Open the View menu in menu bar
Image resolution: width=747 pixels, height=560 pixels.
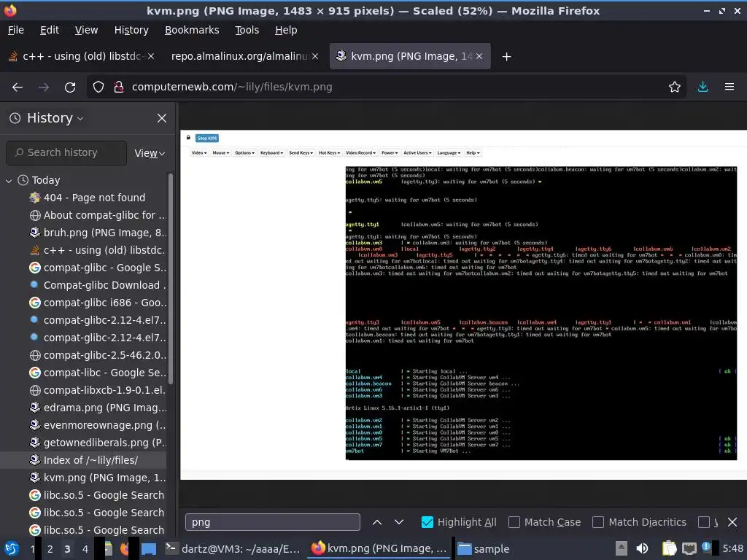point(86,30)
